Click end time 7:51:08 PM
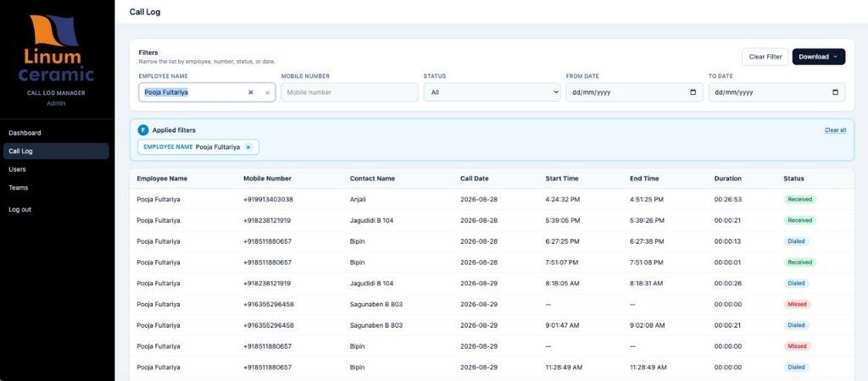This screenshot has width=868, height=381. click(x=647, y=262)
